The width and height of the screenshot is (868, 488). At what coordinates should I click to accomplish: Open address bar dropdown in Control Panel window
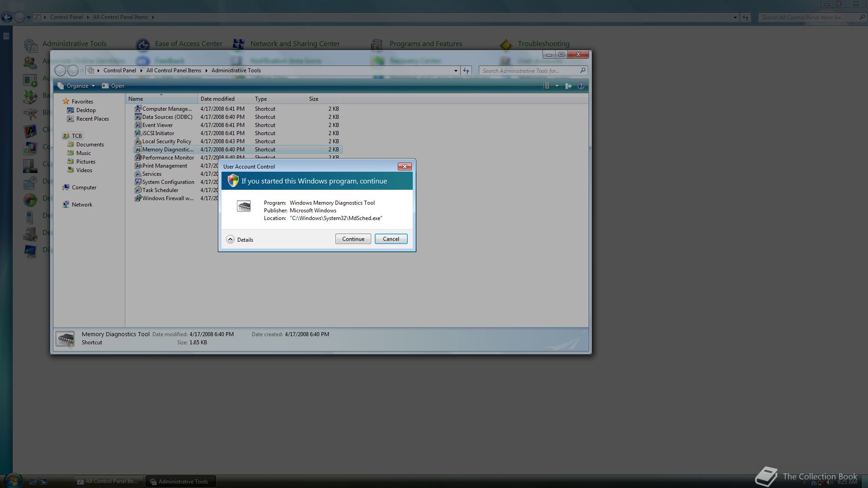pyautogui.click(x=735, y=17)
